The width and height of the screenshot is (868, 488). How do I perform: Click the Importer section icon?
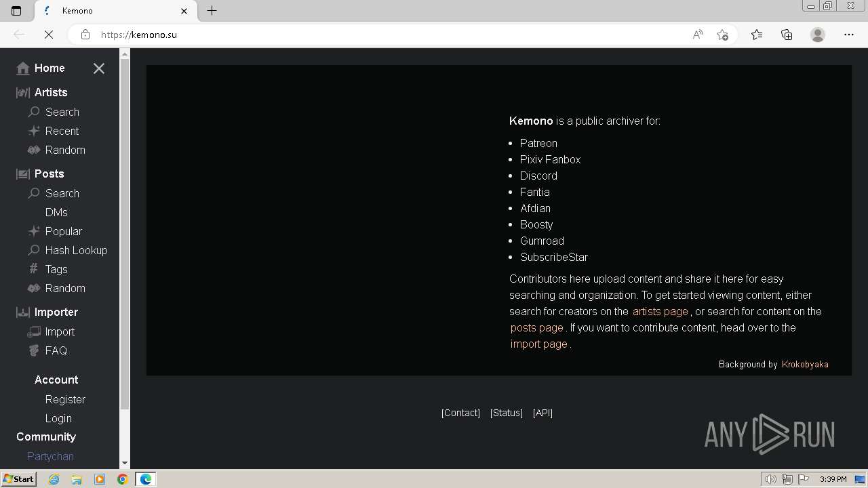(x=23, y=312)
